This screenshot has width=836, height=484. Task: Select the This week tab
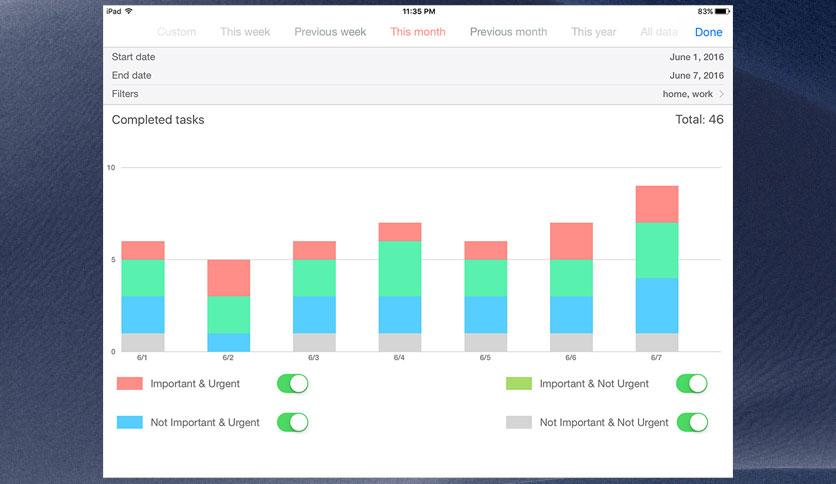coord(245,32)
